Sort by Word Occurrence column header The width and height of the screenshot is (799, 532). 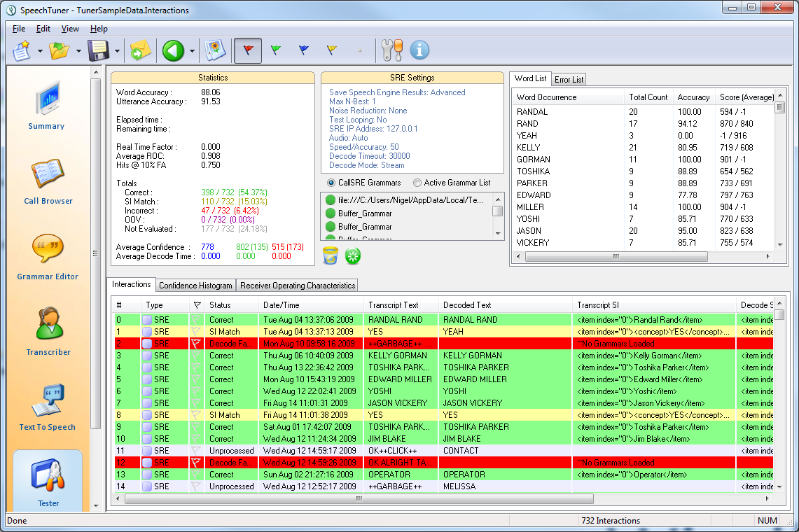tap(568, 97)
